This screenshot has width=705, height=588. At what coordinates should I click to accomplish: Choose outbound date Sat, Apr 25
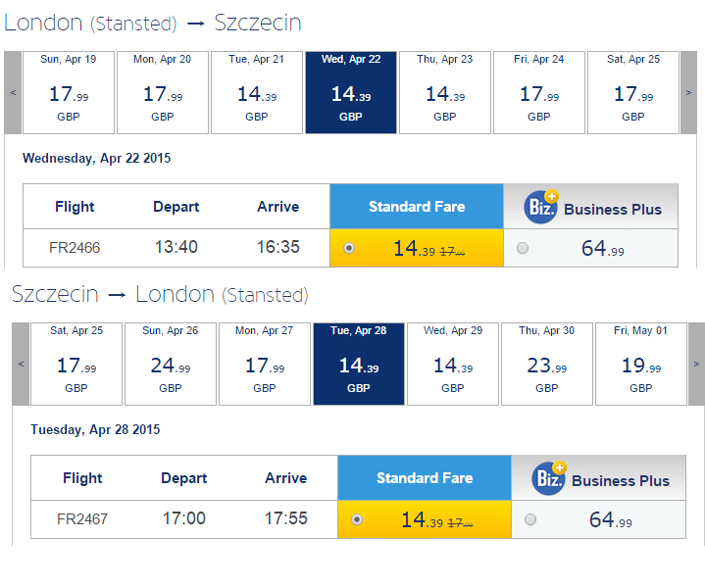point(633,92)
